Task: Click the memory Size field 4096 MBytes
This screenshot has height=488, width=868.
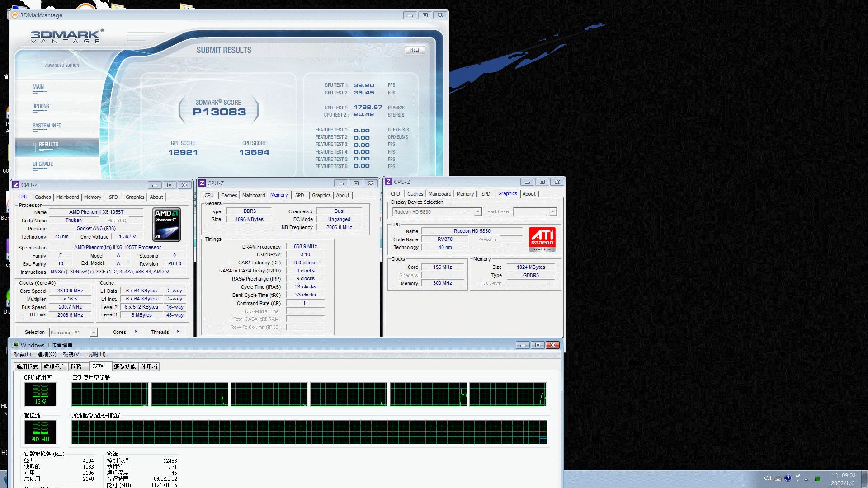Action: pos(249,219)
